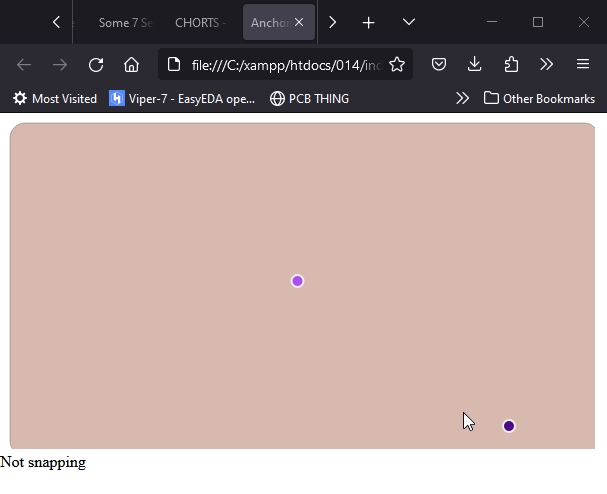Open the Downloads panel
Viewport: 607px width, 494px height.
coord(475,64)
